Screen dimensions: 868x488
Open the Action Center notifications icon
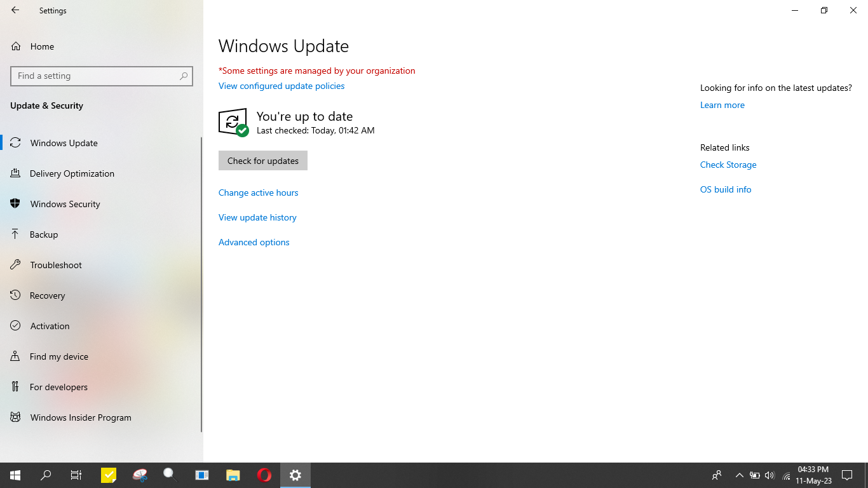pyautogui.click(x=847, y=475)
